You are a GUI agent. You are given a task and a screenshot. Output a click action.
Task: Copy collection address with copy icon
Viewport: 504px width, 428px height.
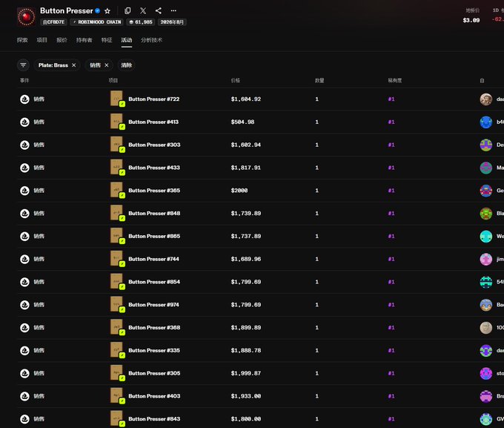click(x=127, y=10)
